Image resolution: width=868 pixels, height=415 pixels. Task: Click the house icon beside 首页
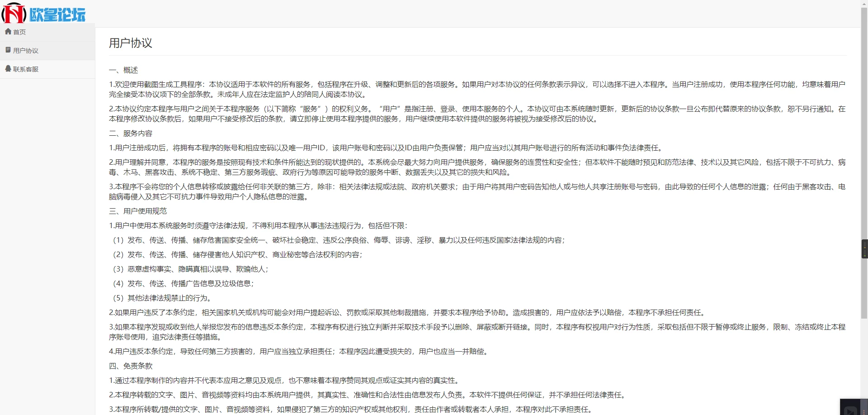pyautogui.click(x=8, y=32)
